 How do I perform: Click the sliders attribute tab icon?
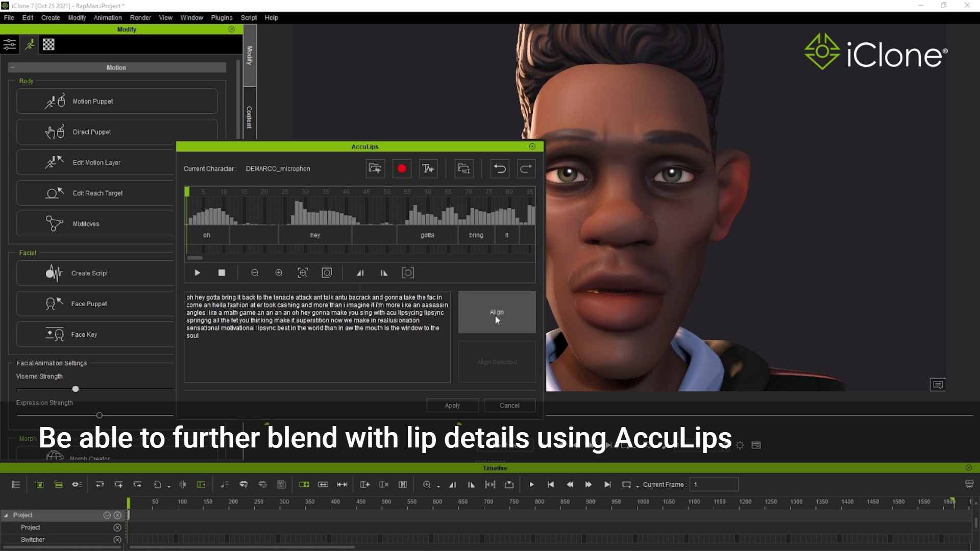[x=10, y=44]
